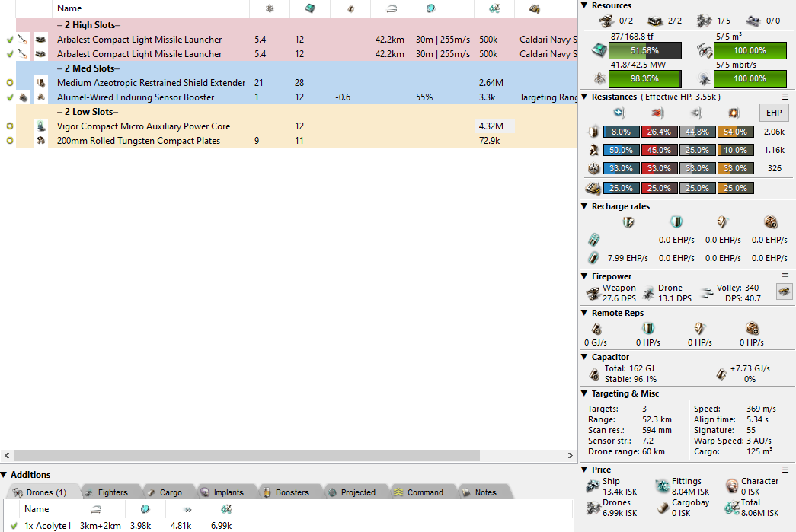This screenshot has height=532, width=796.
Task: Click the Name column header
Action: pos(69,8)
